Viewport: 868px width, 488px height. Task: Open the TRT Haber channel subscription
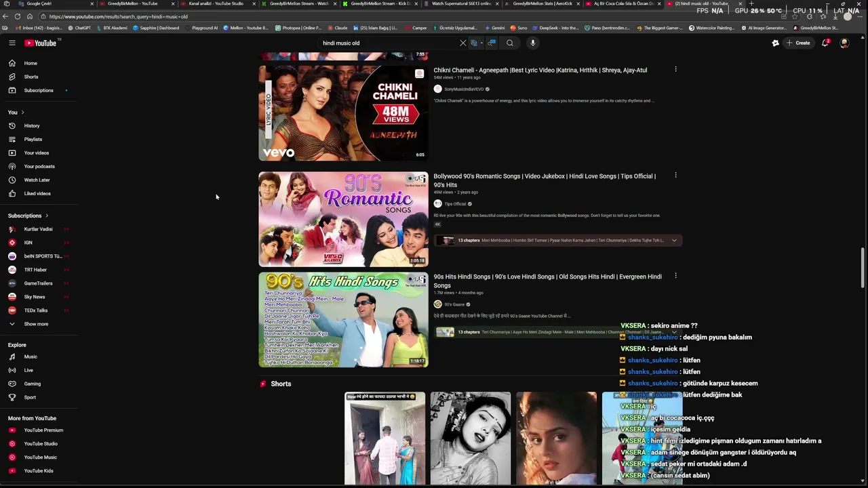pyautogui.click(x=39, y=270)
